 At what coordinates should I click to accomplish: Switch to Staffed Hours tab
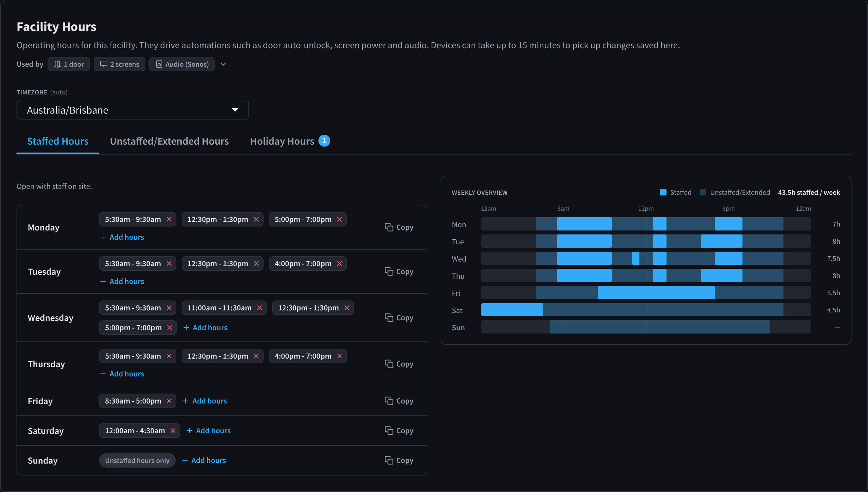58,141
